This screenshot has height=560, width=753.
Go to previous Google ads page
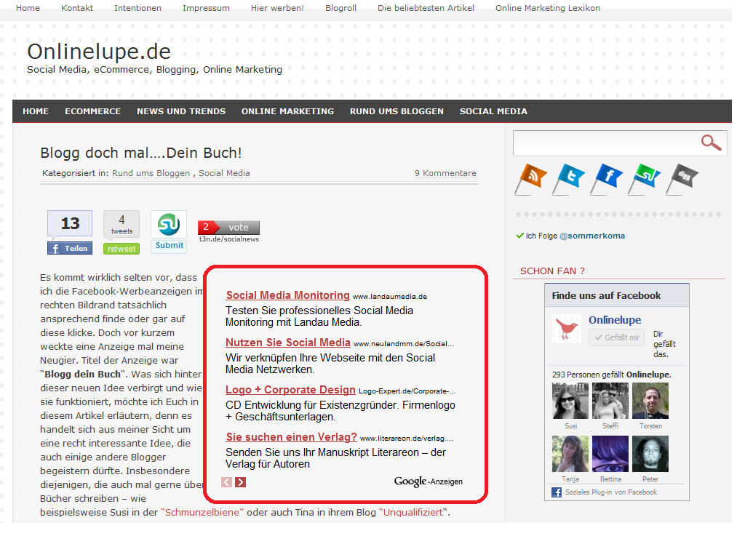click(227, 482)
